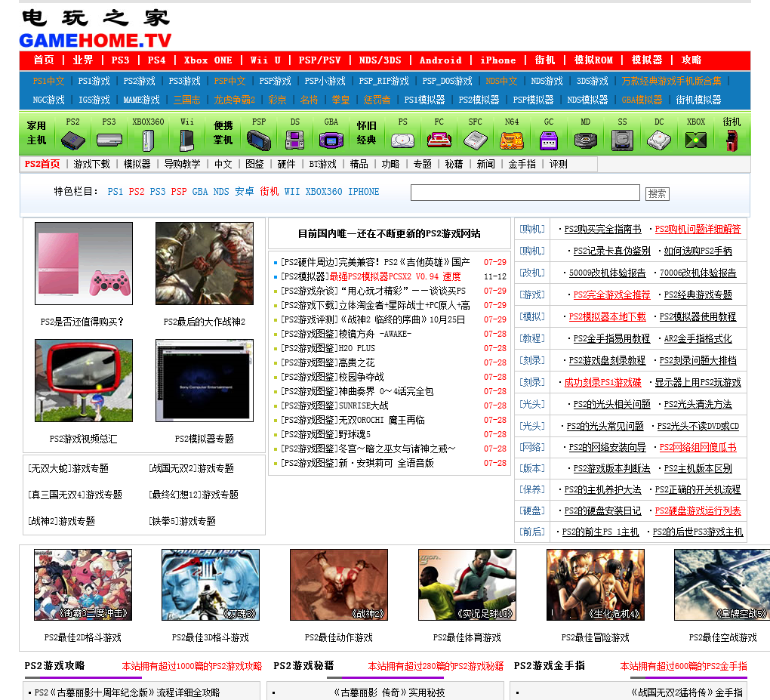Image resolution: width=770 pixels, height=700 pixels.
Task: Open PSP/PSV navigation item
Action: 319,60
